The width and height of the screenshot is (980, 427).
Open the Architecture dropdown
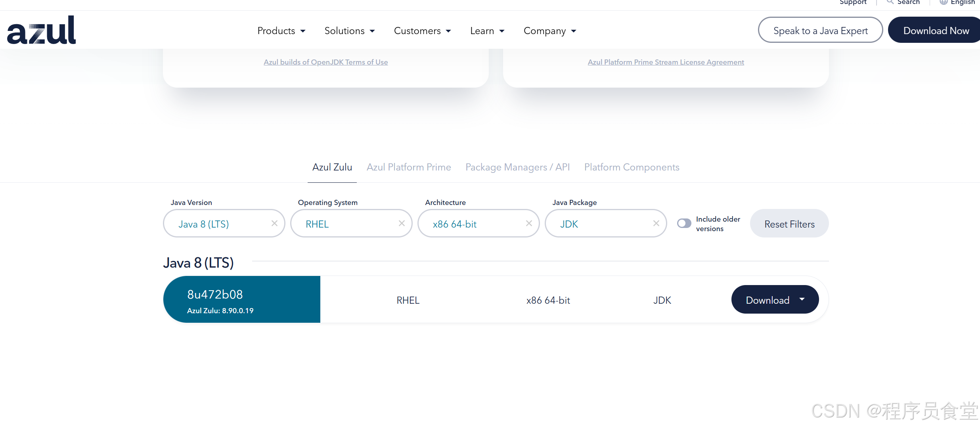(479, 223)
